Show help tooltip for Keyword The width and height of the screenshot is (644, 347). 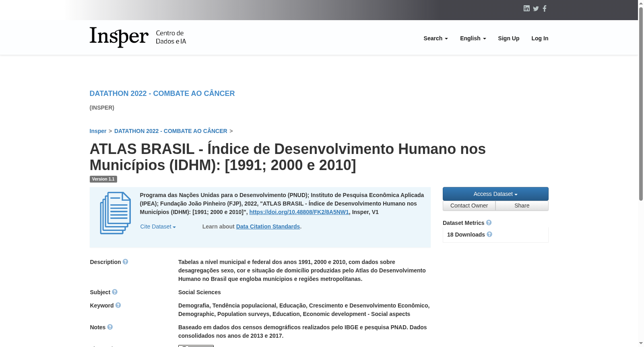tap(118, 305)
